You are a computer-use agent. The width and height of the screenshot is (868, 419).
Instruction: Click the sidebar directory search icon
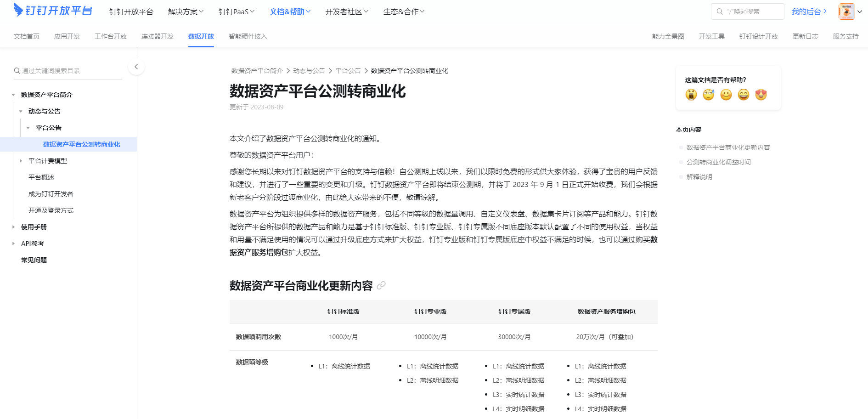pos(17,71)
